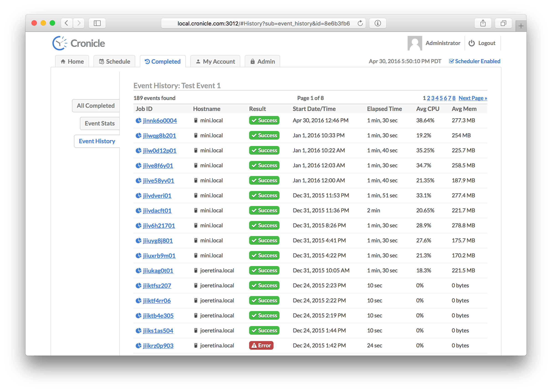Go to page 5 of results
The width and height of the screenshot is (552, 392).
[x=441, y=98]
